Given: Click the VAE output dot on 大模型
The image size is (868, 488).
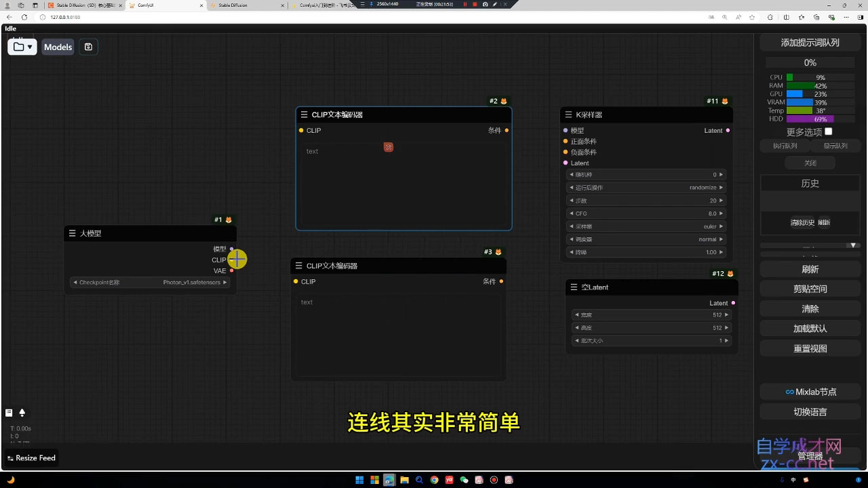Looking at the screenshot, I should [x=231, y=270].
